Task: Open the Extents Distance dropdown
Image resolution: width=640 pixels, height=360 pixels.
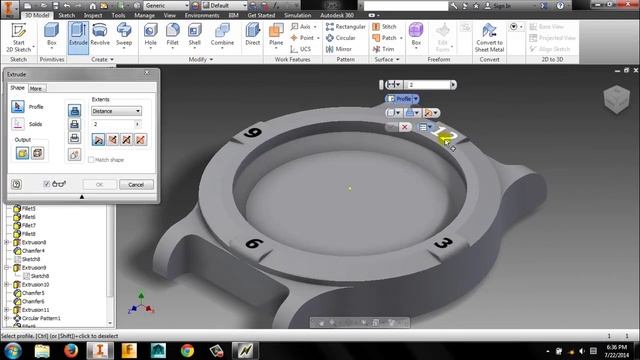Action: [x=116, y=111]
